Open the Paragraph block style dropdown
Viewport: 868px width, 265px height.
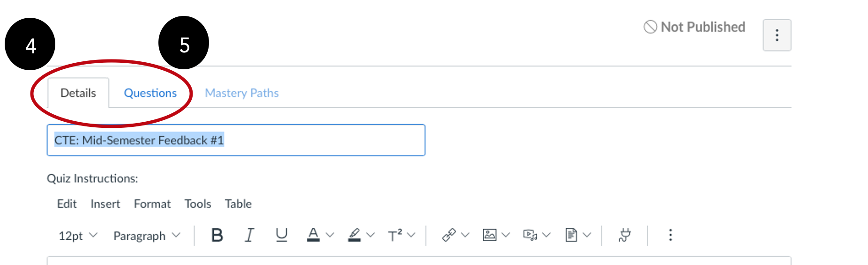pyautogui.click(x=147, y=236)
